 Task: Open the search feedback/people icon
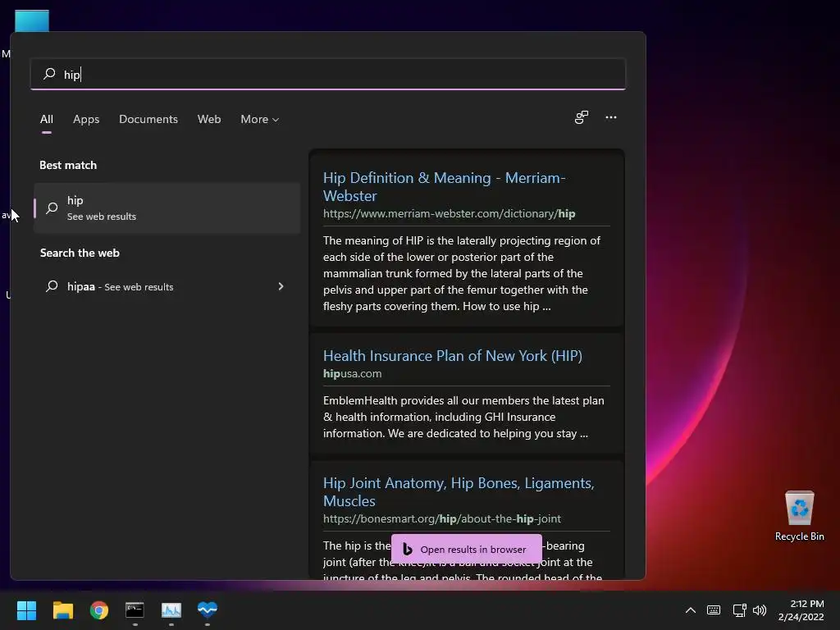(582, 117)
